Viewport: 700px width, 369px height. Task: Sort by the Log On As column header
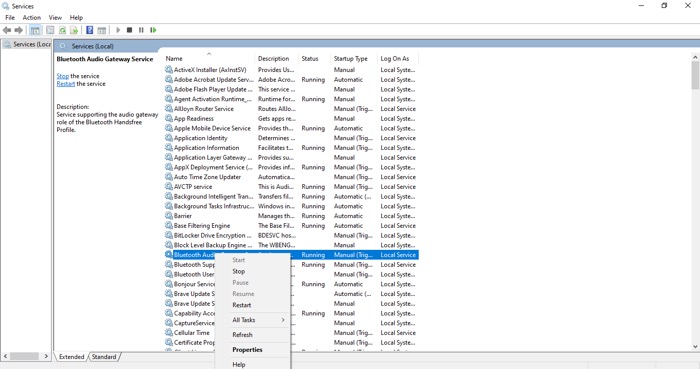[398, 58]
